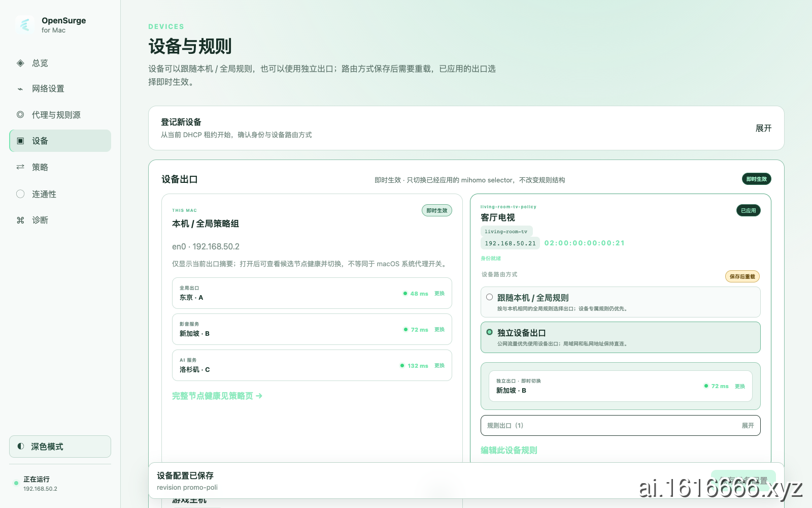Click the 192.168.50.21 IP tag
This screenshot has height=508, width=812.
[x=510, y=243]
